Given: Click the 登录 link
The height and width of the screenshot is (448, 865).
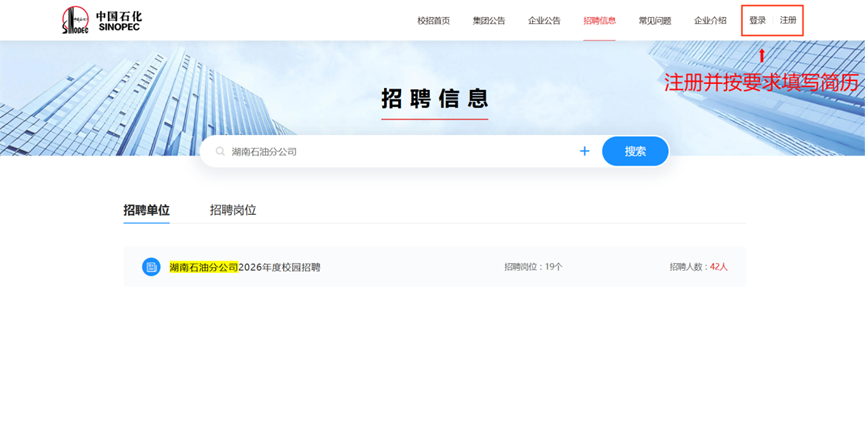Looking at the screenshot, I should point(757,20).
